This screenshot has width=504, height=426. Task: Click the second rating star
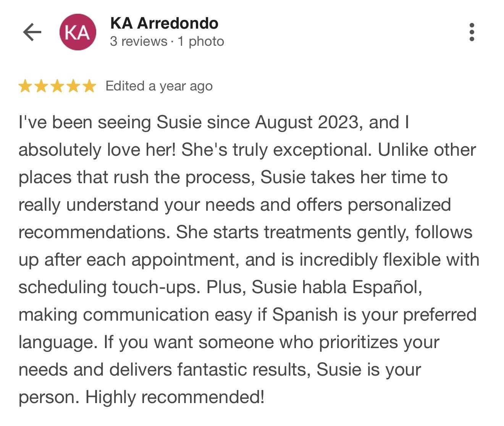pos(41,86)
